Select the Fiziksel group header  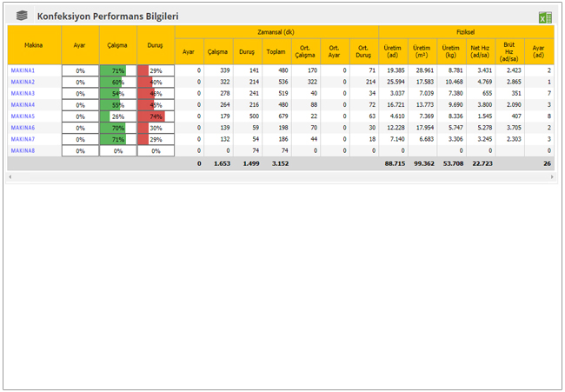467,31
